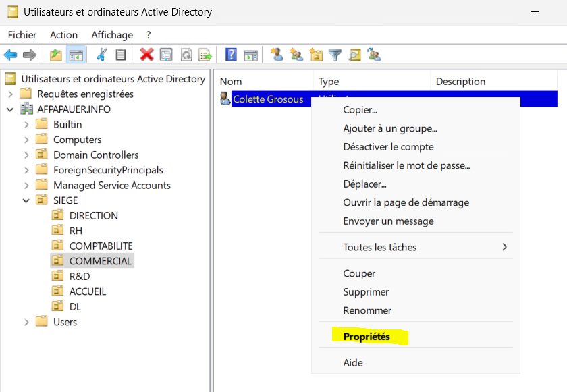Choose Ajouter à un groupe...

(x=390, y=128)
